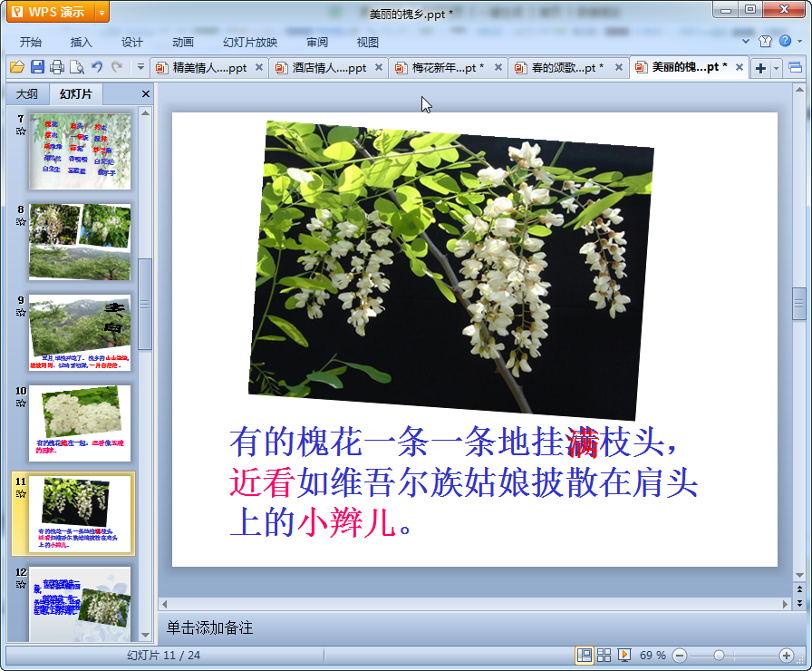Screen dimensions: 812x671
Task: Click the Open folder icon in toolbar
Action: [x=17, y=67]
